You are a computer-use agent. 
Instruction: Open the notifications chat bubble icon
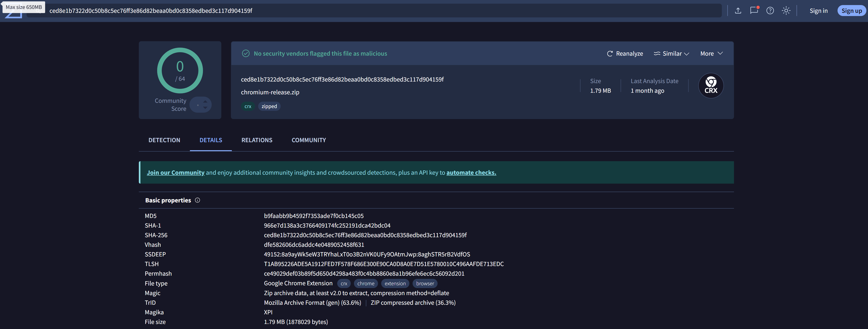coord(754,11)
